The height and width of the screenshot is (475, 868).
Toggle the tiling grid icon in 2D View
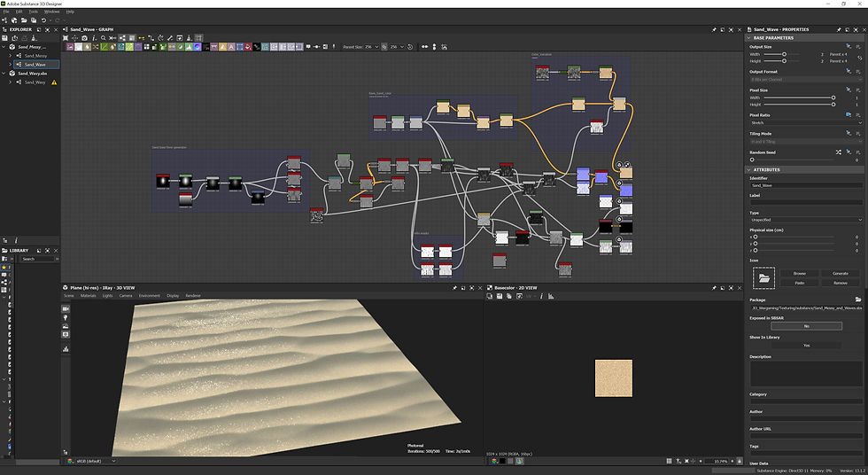pyautogui.click(x=669, y=461)
